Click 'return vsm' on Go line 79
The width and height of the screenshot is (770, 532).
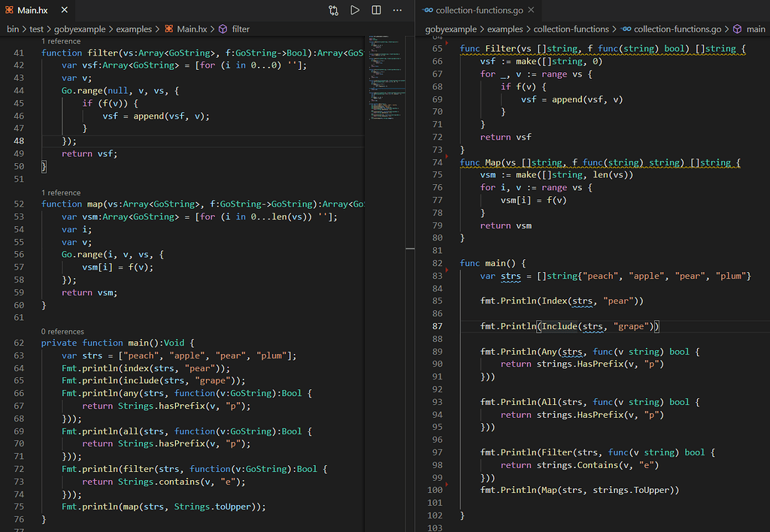(505, 225)
